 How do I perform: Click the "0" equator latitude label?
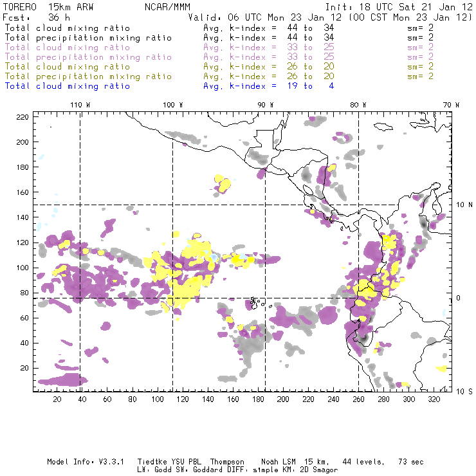459,298
